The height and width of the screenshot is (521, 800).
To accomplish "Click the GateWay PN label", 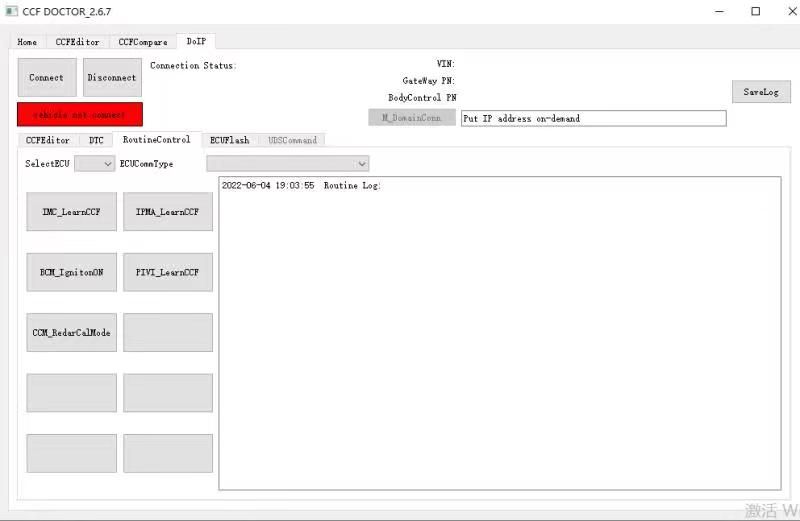I will [428, 81].
